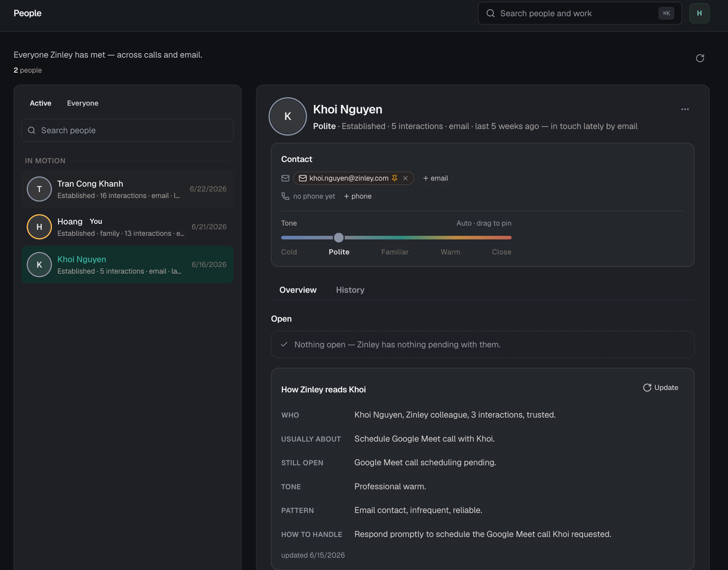728x570 pixels.
Task: Select the Overview tab
Action: pyautogui.click(x=298, y=290)
